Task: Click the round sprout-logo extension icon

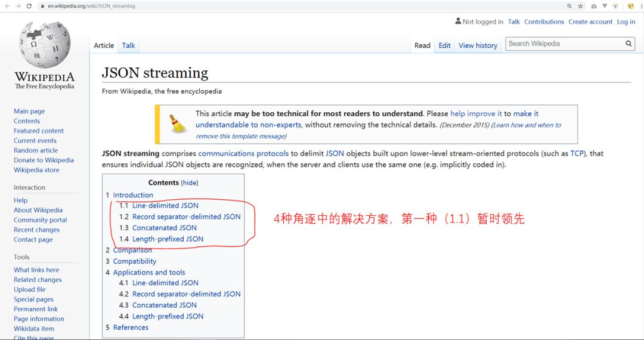Action: point(615,6)
